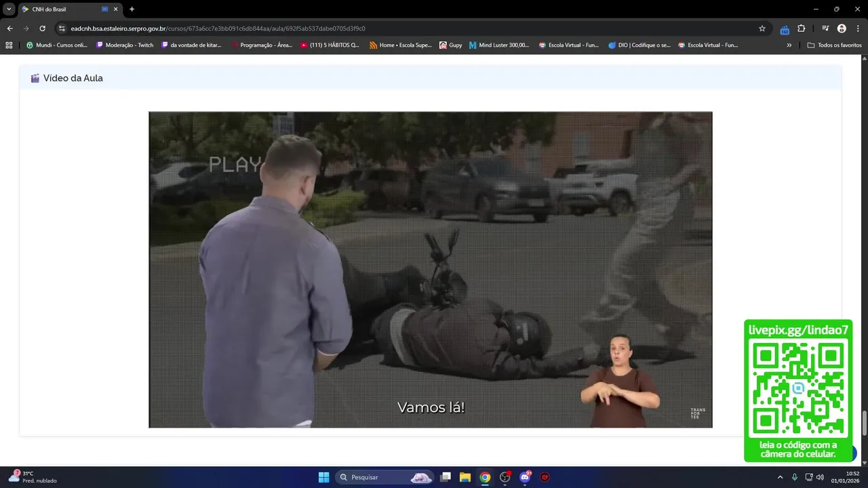This screenshot has width=868, height=488.
Task: Click the forward navigation arrow
Action: pos(26,28)
